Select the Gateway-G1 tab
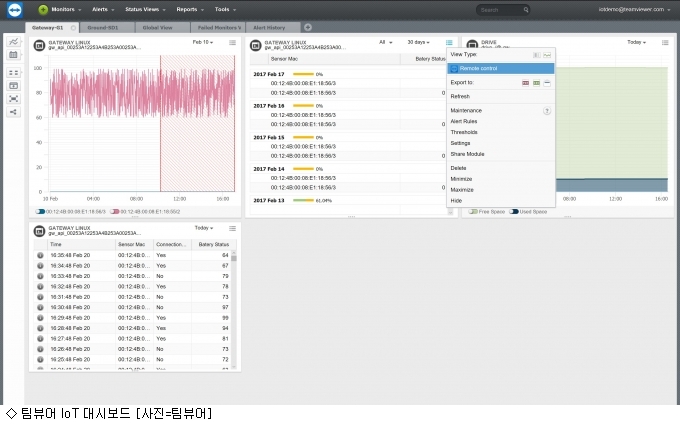The height and width of the screenshot is (425, 680). coord(52,27)
